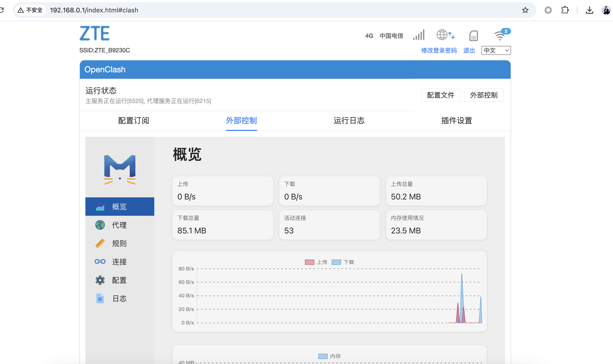Click the 概览 chart icon in sidebar
Image resolution: width=613 pixels, height=364 pixels.
click(x=100, y=207)
